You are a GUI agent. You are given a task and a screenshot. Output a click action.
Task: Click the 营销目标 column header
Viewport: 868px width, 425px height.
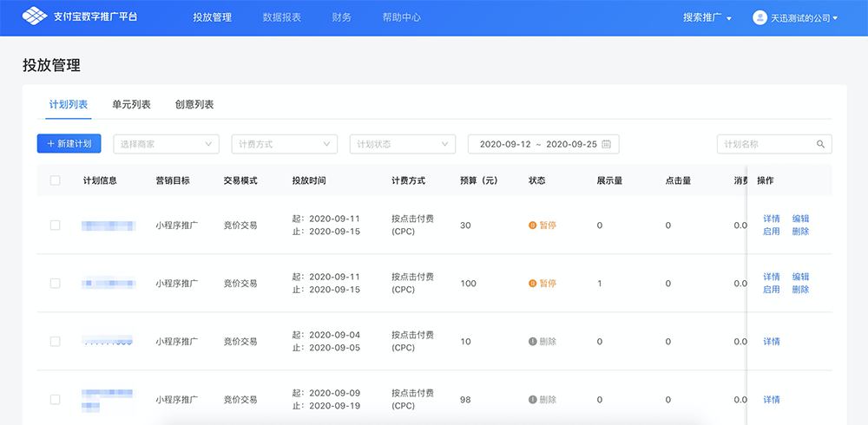[x=173, y=180]
